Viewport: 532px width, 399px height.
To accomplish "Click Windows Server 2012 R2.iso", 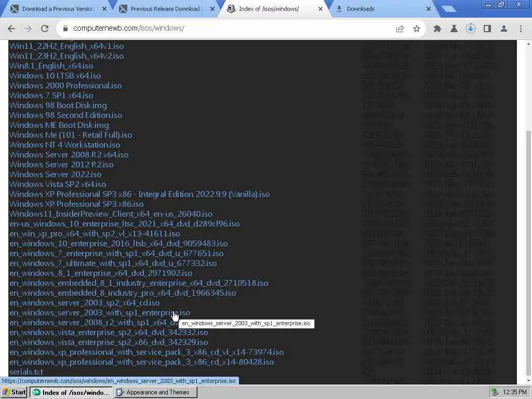I will pos(61,165).
